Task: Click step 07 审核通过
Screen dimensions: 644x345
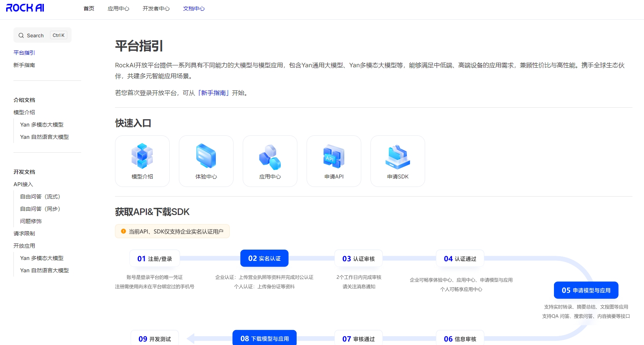Action: click(359, 338)
